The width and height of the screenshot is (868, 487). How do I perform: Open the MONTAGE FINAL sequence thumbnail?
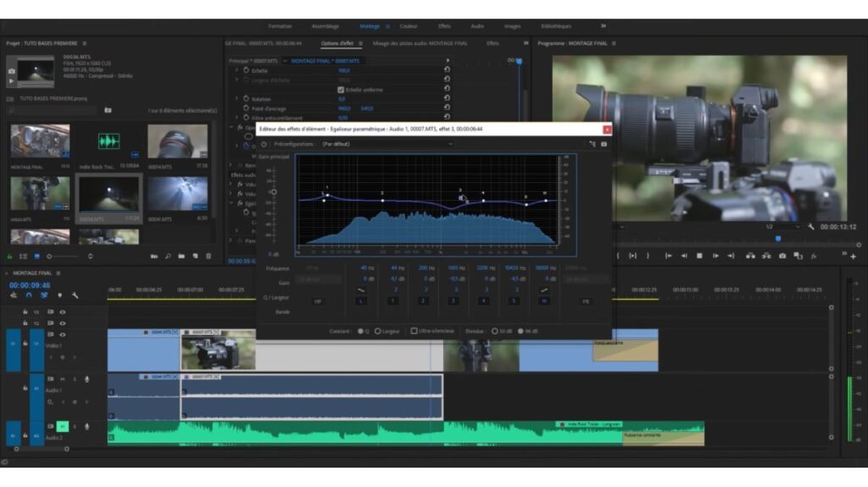coord(40,141)
